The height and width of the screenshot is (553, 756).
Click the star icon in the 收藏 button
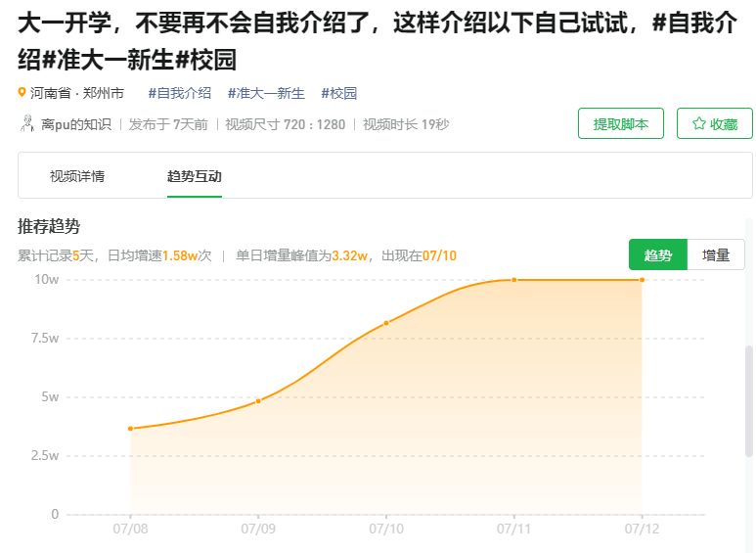coord(699,124)
